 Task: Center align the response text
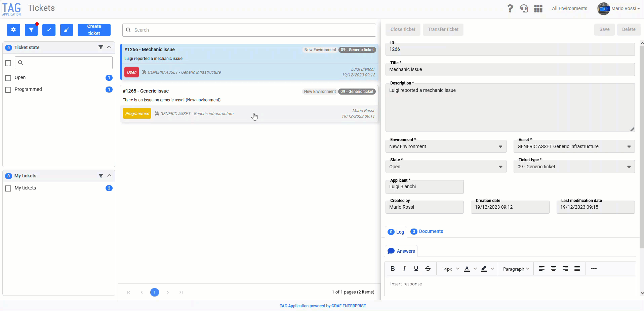[x=553, y=269]
